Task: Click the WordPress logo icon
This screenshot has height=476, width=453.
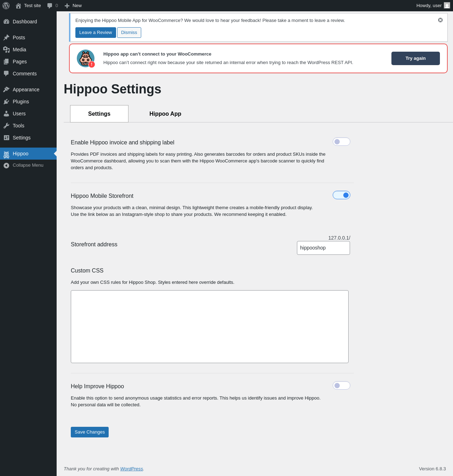Action: [x=6, y=6]
